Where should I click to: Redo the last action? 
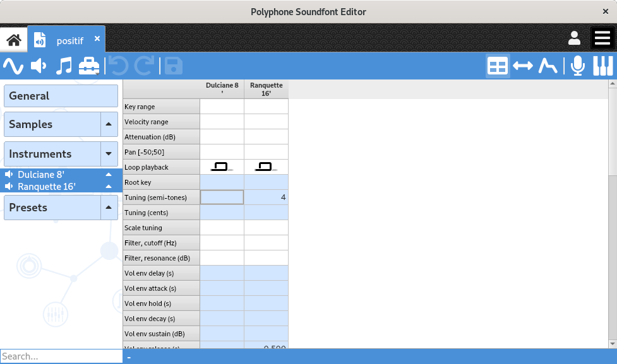pyautogui.click(x=143, y=66)
